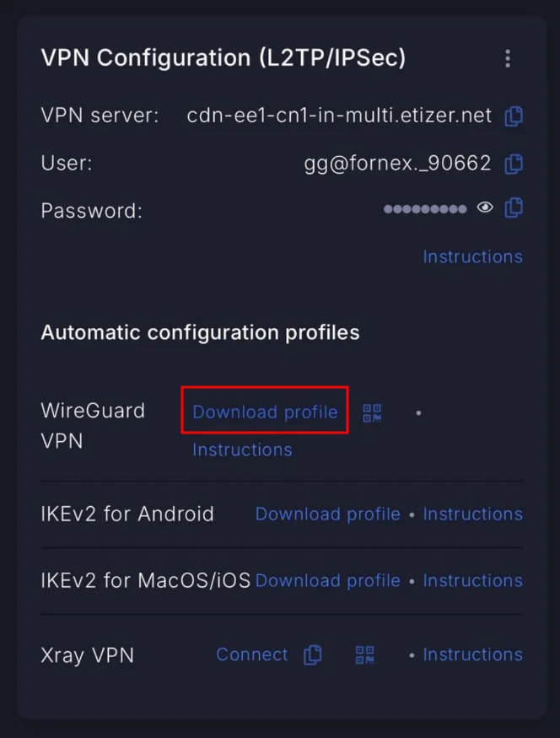
Task: Show Xray VPN QR code
Action: click(365, 655)
